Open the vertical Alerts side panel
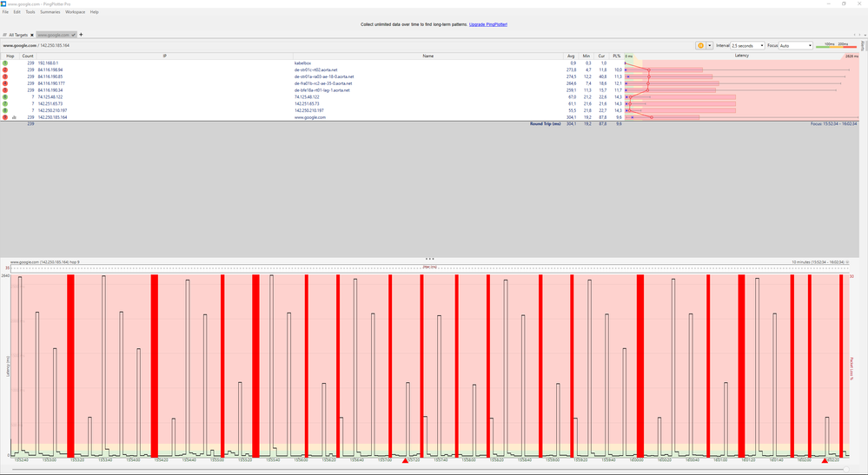 863,45
